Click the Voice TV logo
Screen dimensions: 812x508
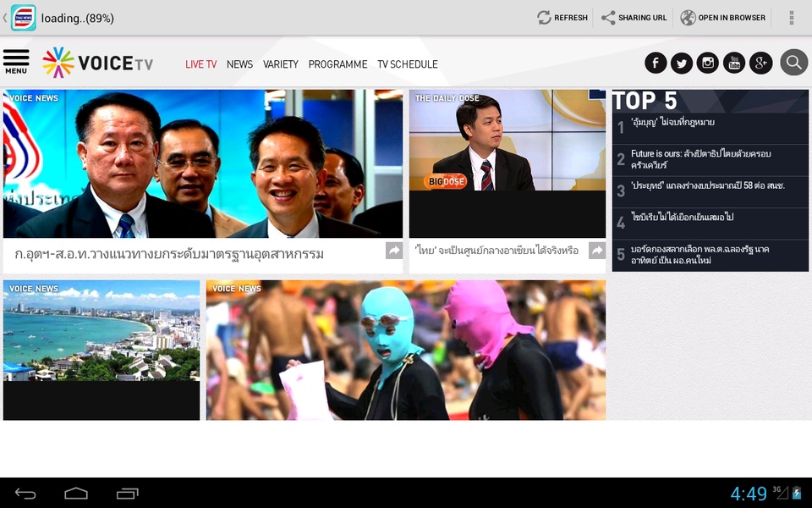click(98, 63)
